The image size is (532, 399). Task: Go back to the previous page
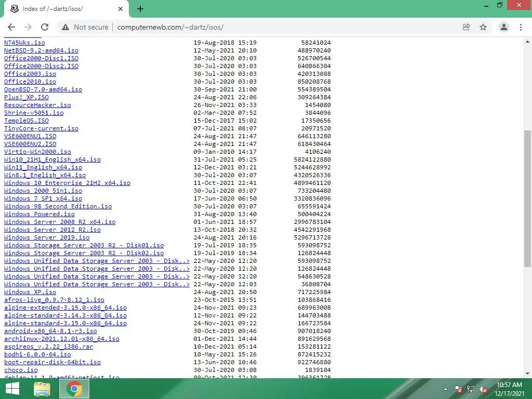click(11, 27)
